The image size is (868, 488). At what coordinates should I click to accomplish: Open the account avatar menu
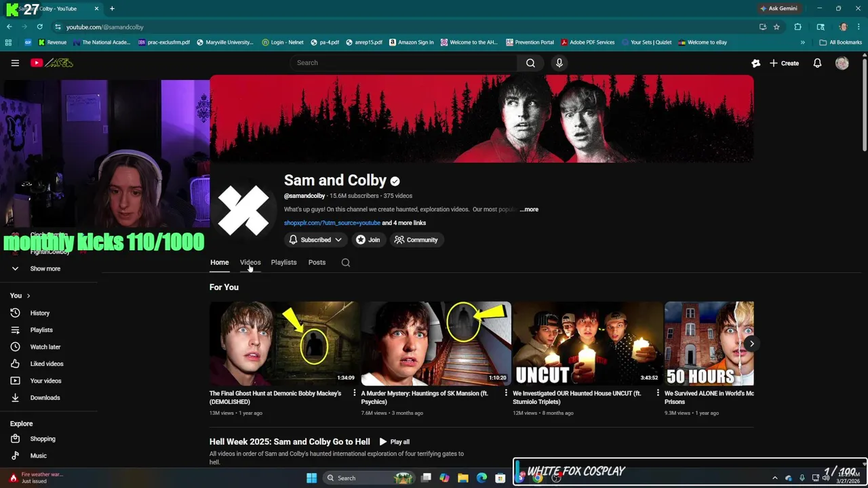click(x=842, y=63)
